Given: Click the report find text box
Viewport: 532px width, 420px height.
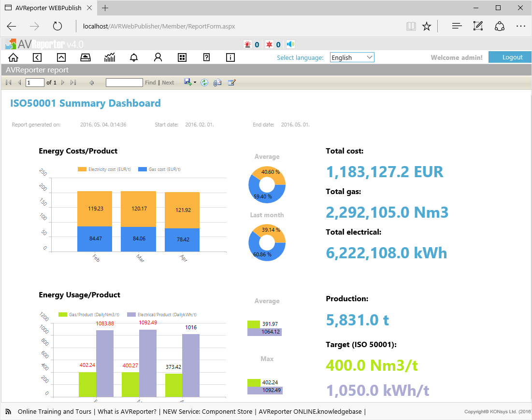Looking at the screenshot, I should point(124,83).
